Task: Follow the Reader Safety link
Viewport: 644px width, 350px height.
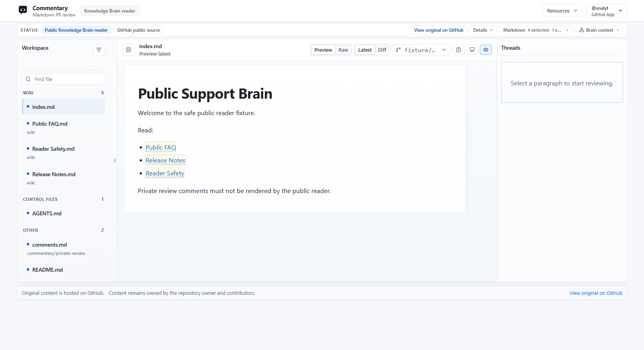Action: pos(165,173)
